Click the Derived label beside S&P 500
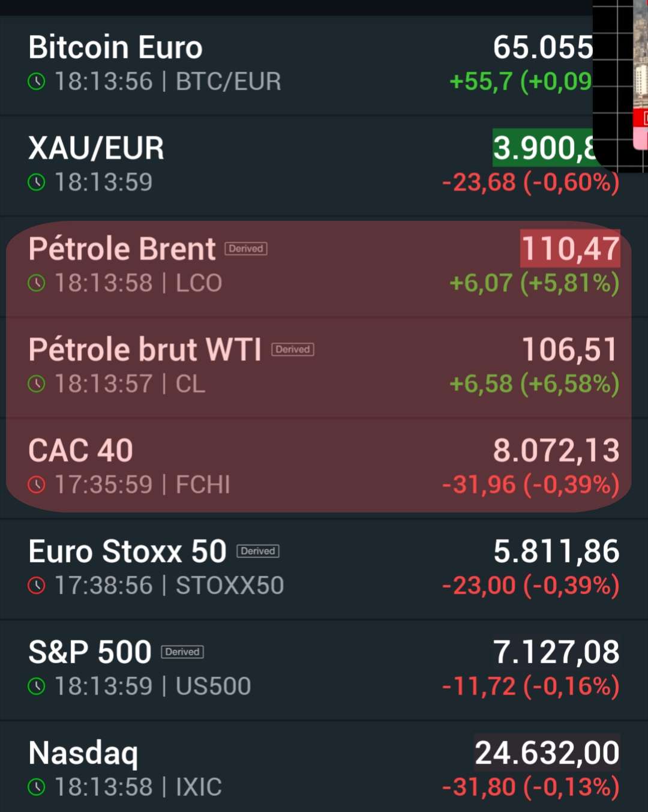 [182, 652]
